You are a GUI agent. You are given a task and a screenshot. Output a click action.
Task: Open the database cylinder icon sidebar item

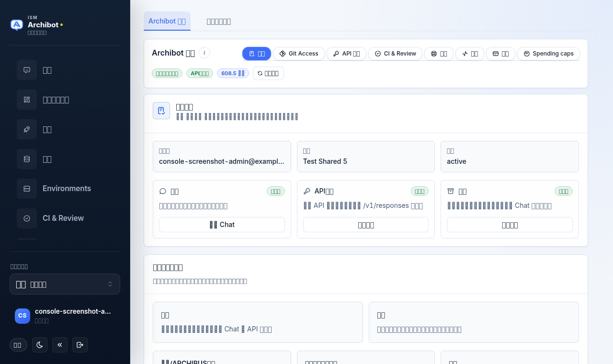(27, 159)
